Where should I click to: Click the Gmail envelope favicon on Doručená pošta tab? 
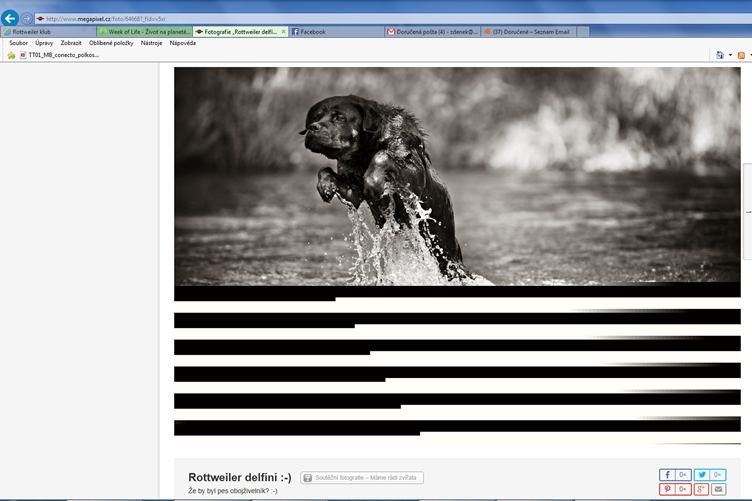pos(391,32)
